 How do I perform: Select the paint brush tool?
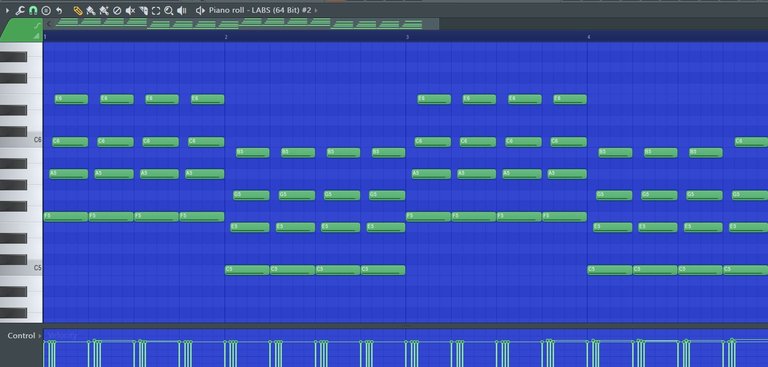(x=91, y=10)
